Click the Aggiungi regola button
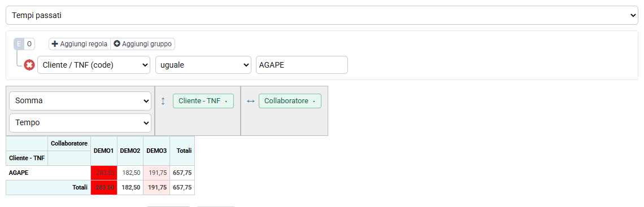Image resolution: width=644 pixels, height=207 pixels. click(80, 44)
